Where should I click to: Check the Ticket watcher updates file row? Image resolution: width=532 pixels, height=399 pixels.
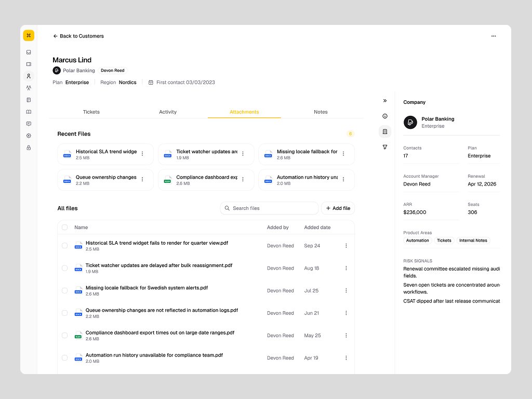tap(65, 268)
